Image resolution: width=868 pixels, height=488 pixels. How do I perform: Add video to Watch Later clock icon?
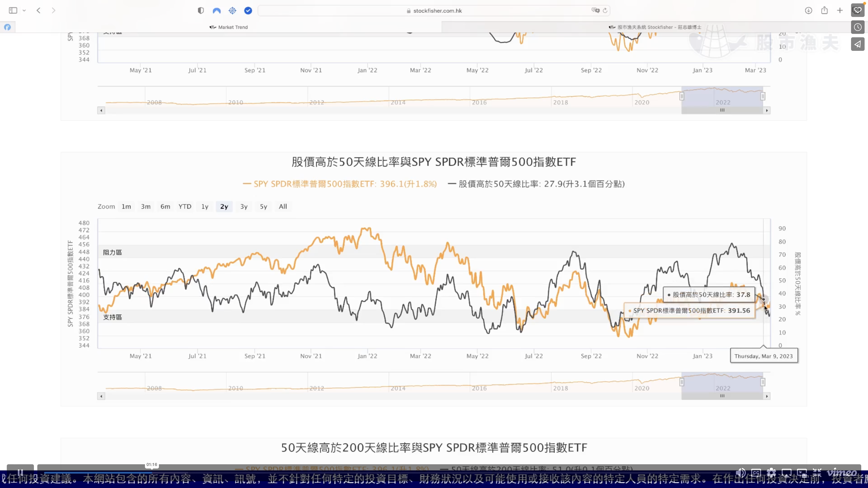tap(858, 27)
